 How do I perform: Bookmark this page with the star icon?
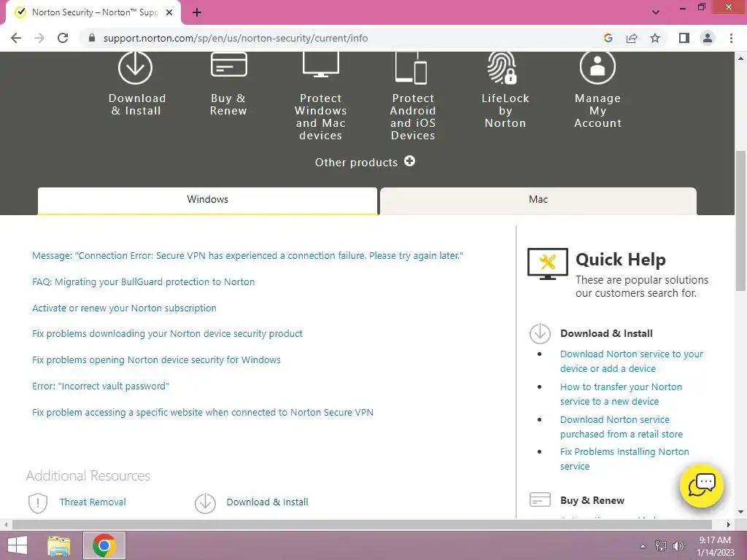(x=655, y=38)
